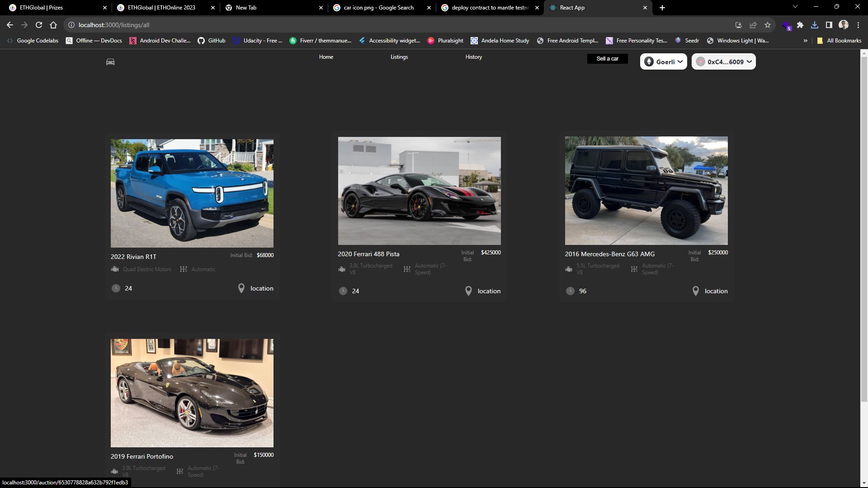Screen dimensions: 868x488
Task: Open the Chrome three-dot menu
Action: pyautogui.click(x=858, y=25)
